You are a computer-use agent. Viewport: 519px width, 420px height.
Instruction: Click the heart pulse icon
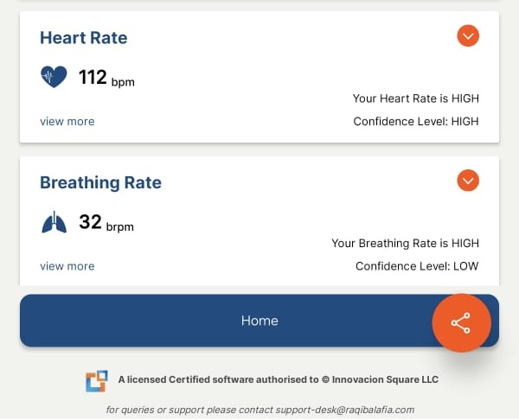click(x=54, y=78)
